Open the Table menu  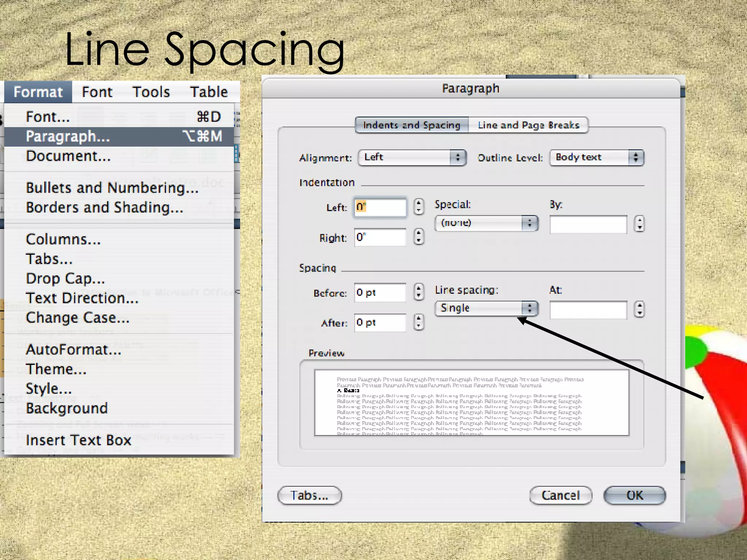click(x=209, y=92)
